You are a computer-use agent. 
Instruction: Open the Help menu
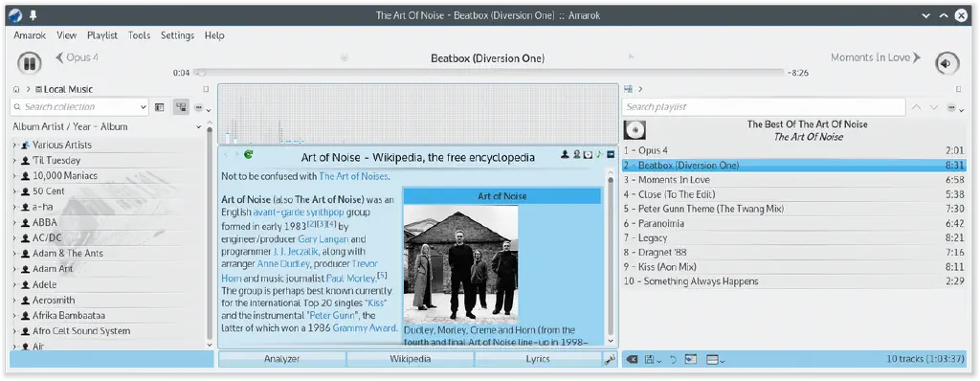tap(214, 35)
